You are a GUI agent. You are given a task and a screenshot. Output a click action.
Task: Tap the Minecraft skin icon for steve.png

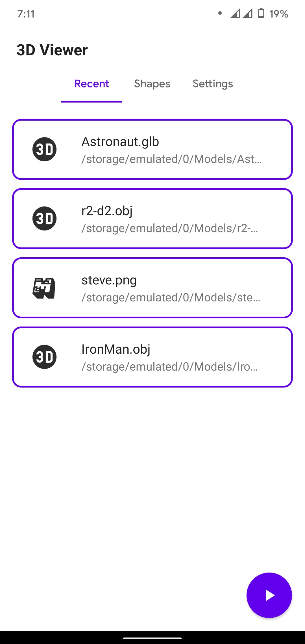tap(44, 288)
